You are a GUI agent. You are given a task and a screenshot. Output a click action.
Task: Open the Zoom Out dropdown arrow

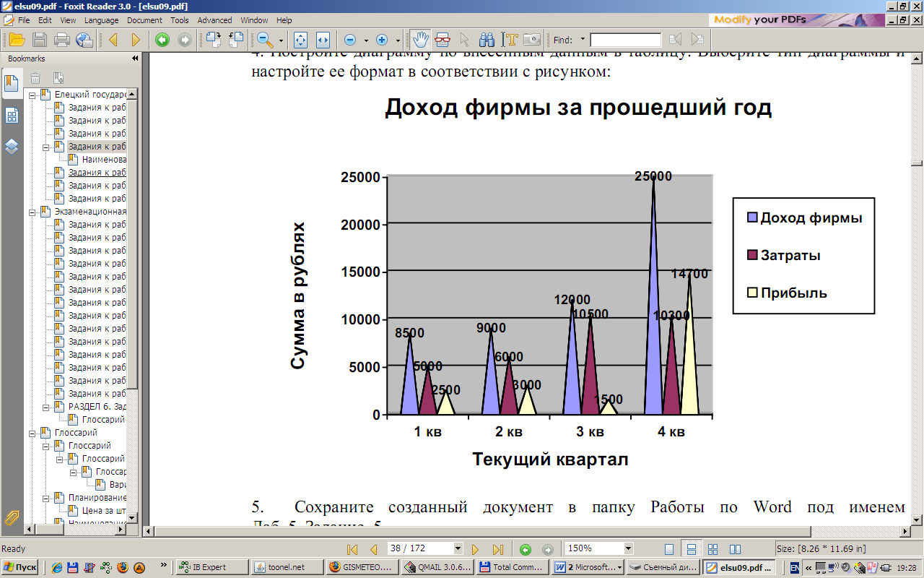tap(366, 40)
